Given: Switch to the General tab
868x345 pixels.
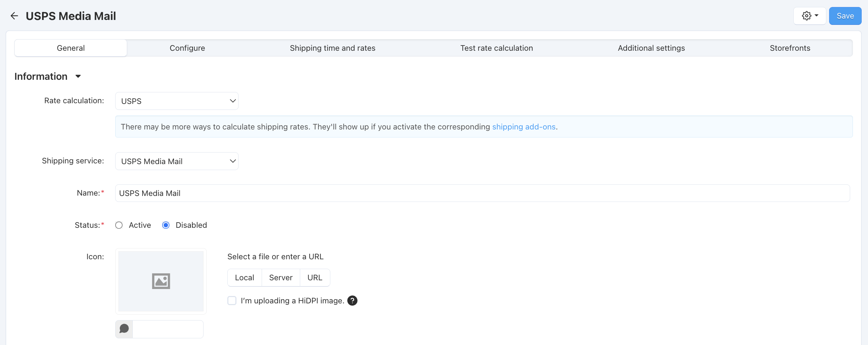Looking at the screenshot, I should 71,48.
